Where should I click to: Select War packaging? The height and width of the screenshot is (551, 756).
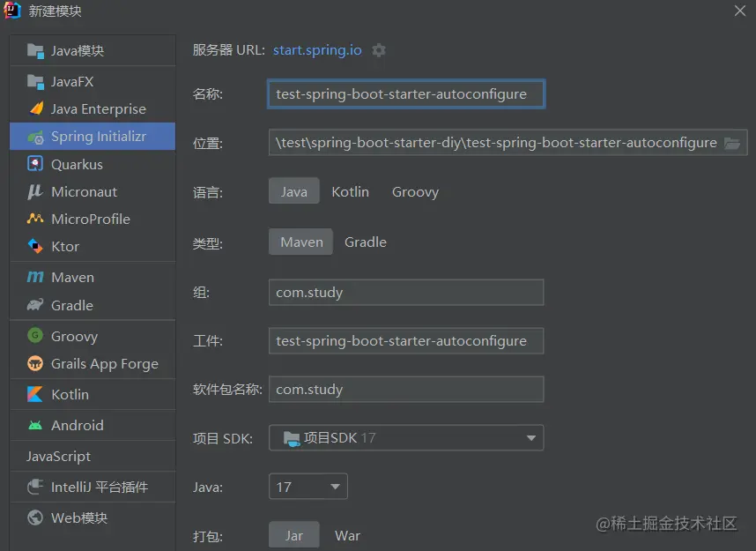(347, 535)
